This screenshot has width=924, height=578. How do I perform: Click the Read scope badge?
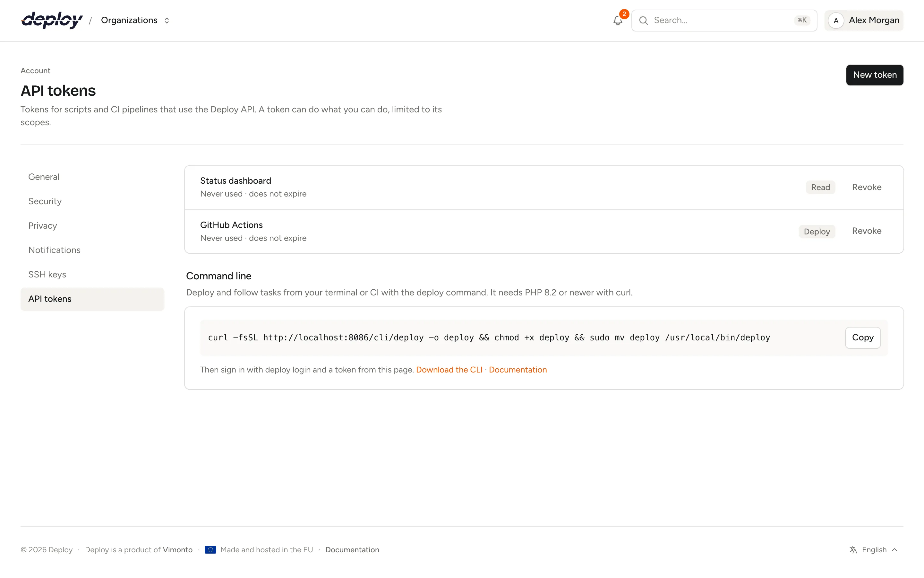[820, 187]
